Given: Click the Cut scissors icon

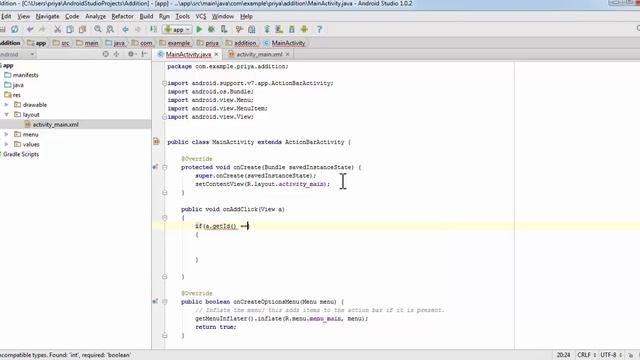Looking at the screenshot, I should coord(58,29).
